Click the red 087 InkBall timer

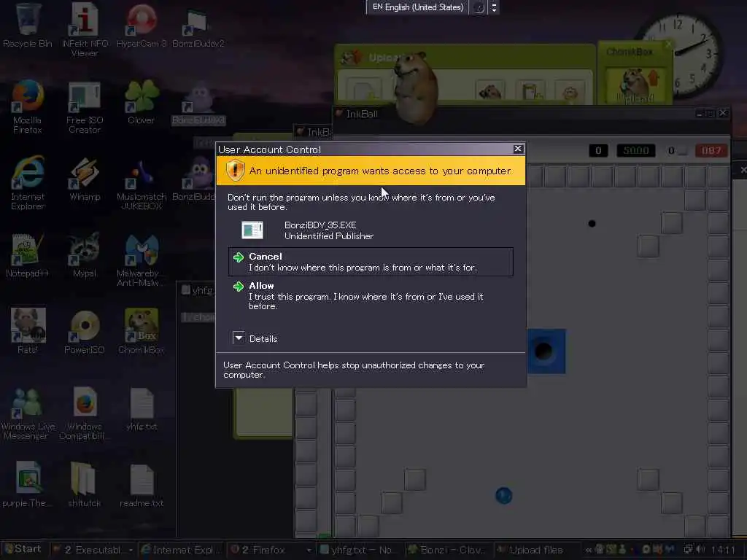[711, 150]
